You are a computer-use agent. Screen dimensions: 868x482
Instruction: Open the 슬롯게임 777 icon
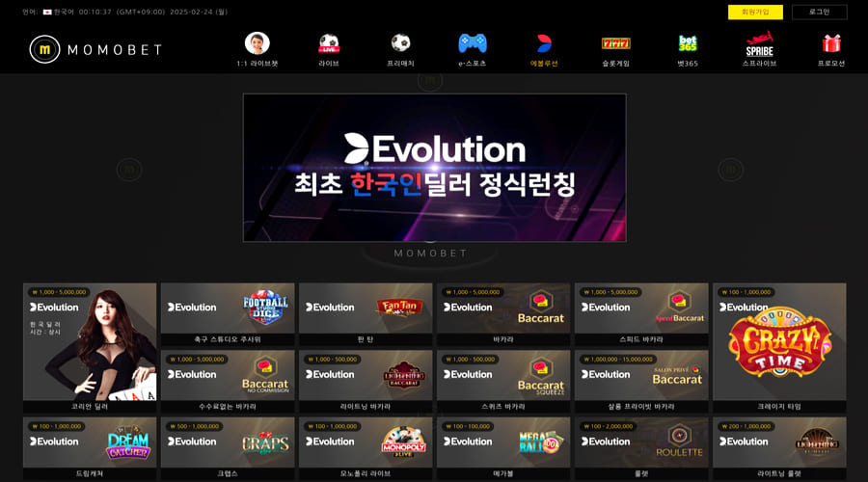615,43
